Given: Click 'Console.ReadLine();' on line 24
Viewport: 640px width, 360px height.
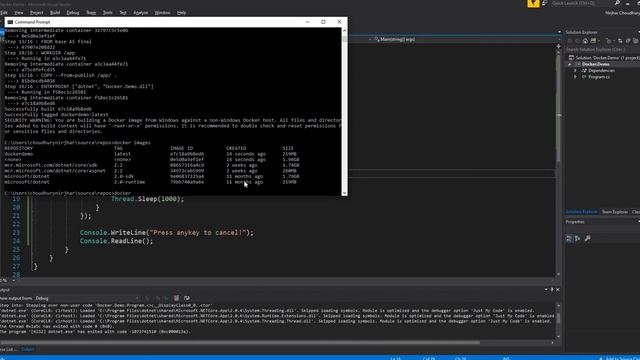Looking at the screenshot, I should [116, 241].
